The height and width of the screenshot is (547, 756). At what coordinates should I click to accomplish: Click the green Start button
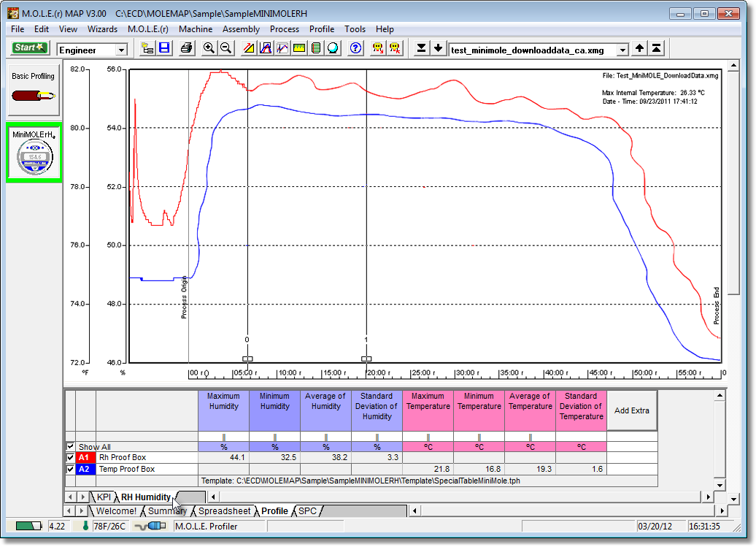point(29,47)
